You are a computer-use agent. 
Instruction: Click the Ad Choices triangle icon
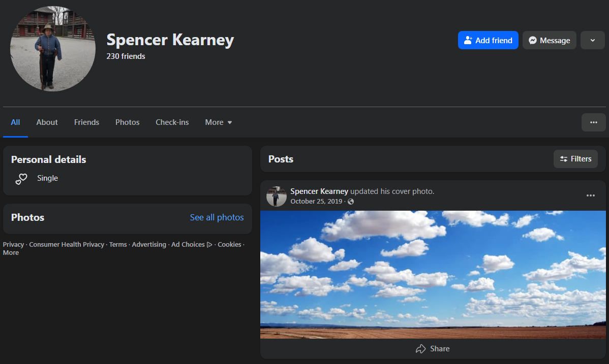pos(209,245)
